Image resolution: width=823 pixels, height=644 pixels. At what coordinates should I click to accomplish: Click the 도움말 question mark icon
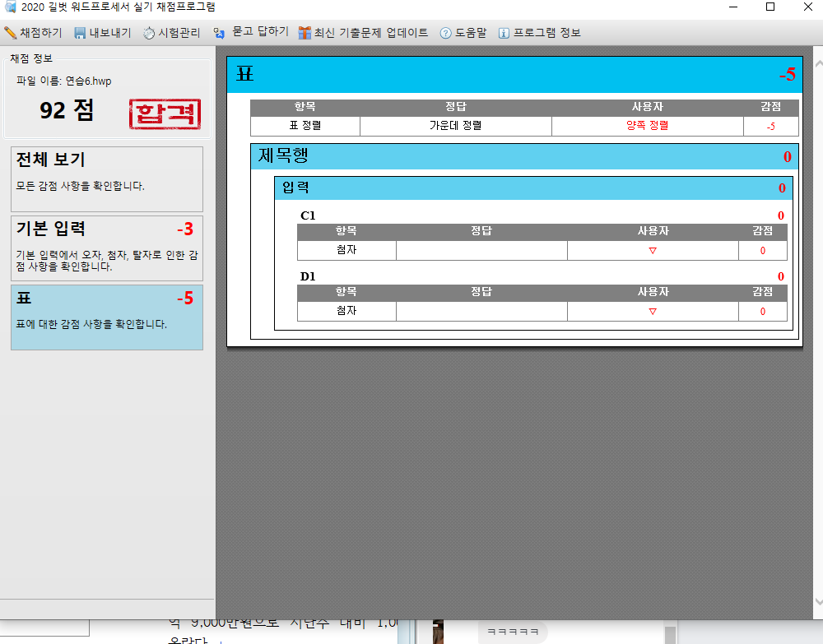tap(445, 33)
